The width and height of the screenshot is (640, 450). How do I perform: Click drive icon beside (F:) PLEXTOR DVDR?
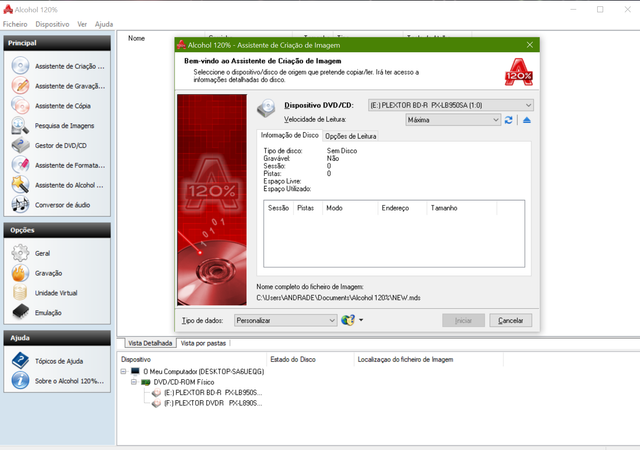point(156,403)
